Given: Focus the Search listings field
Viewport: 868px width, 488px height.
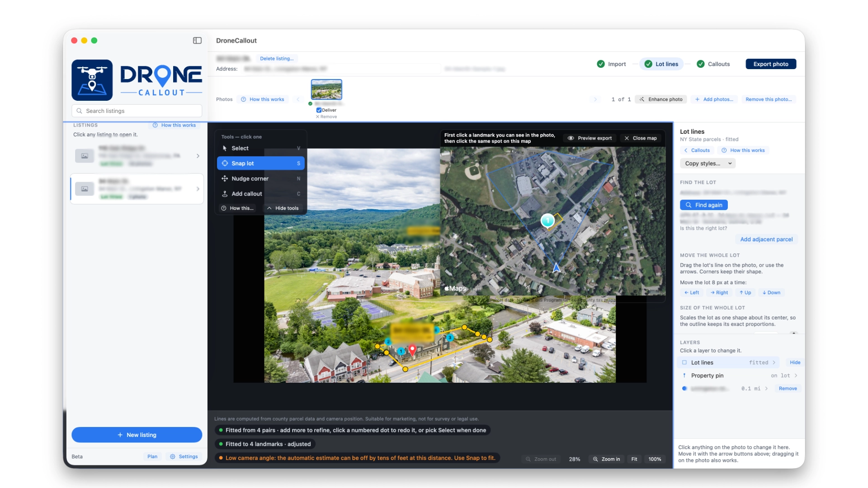Looking at the screenshot, I should (137, 111).
